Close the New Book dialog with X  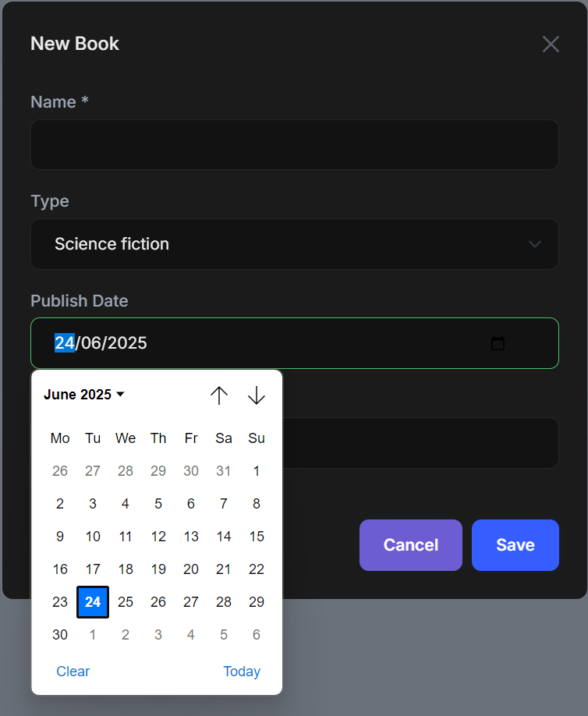pos(551,44)
